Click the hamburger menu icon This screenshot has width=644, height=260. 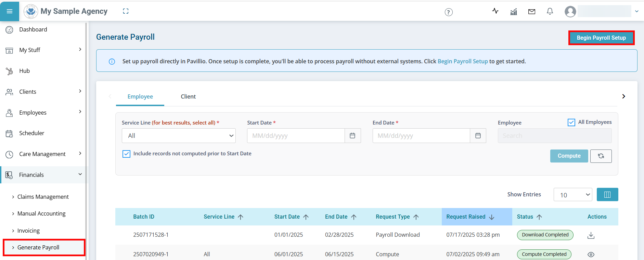click(10, 11)
